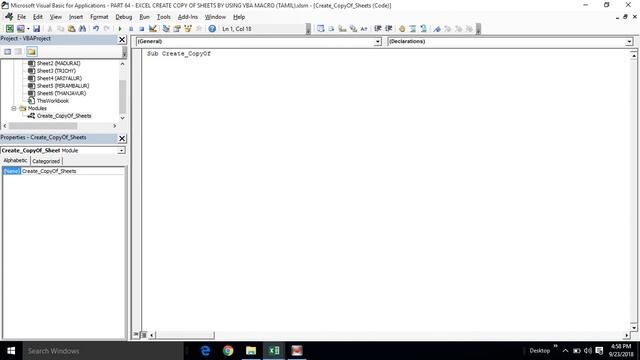640x360 pixels.
Task: Click the Comment Block icon
Action: 413,29
